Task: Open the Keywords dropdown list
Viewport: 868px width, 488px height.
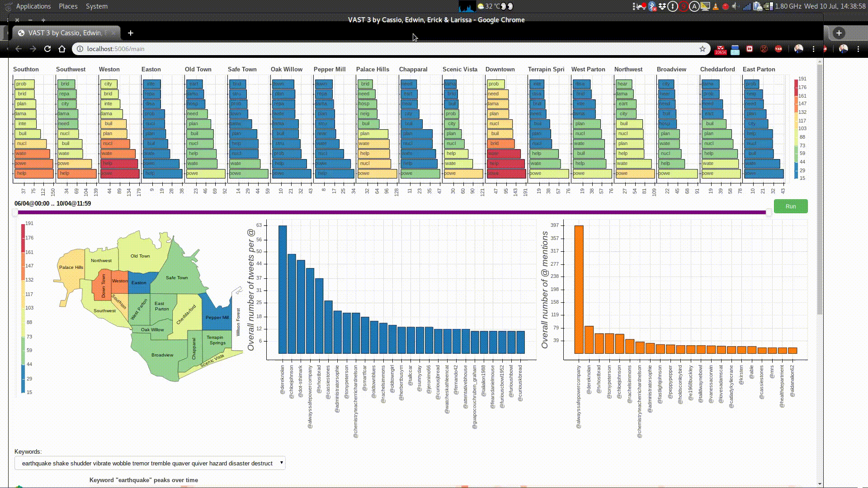Action: click(150, 463)
